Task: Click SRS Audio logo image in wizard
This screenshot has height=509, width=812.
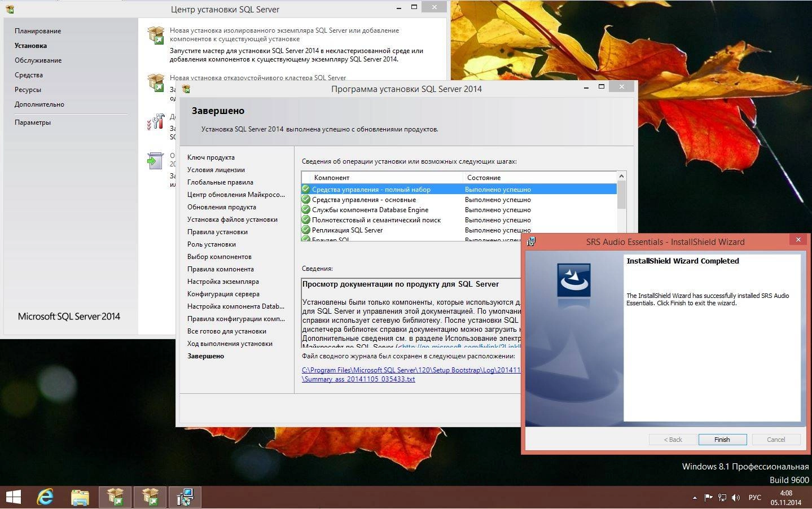Action: 574,280
